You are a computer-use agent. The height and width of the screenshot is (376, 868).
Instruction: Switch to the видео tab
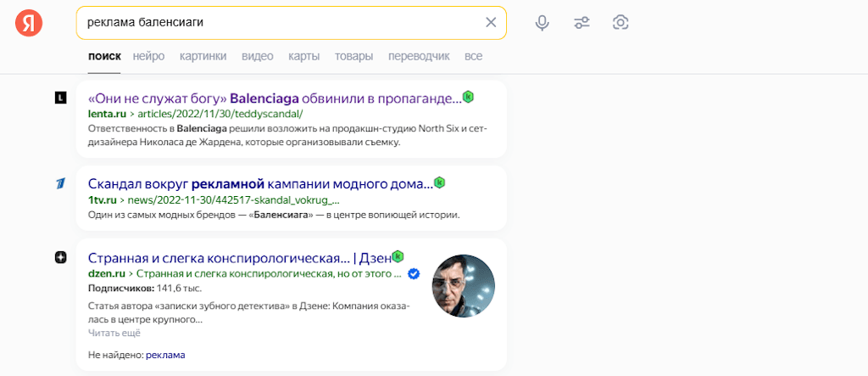pos(258,56)
